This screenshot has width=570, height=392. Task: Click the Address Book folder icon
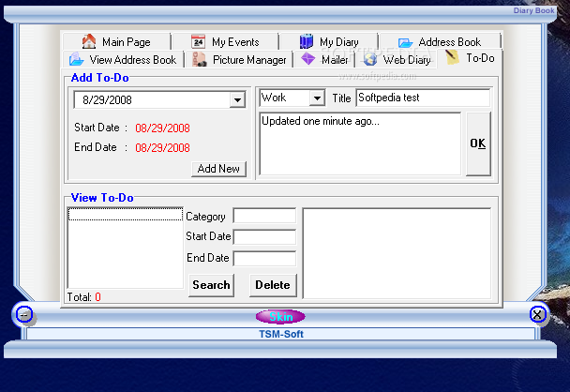[405, 42]
